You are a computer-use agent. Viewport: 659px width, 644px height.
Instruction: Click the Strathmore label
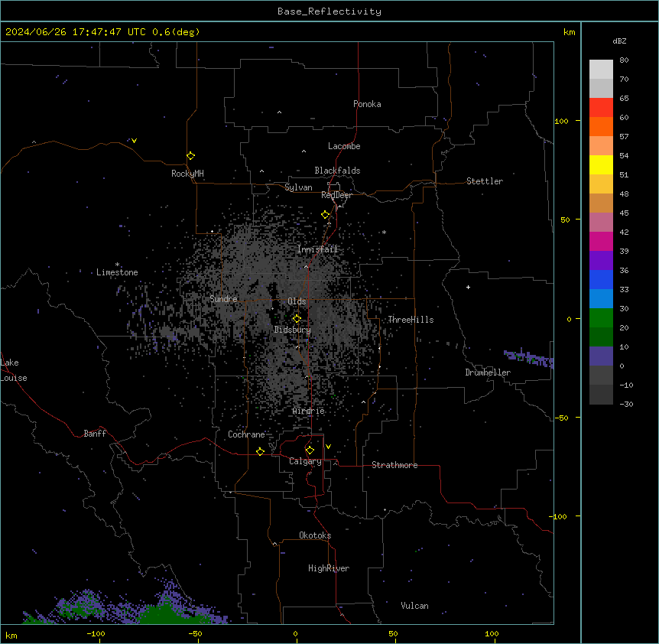coord(394,465)
